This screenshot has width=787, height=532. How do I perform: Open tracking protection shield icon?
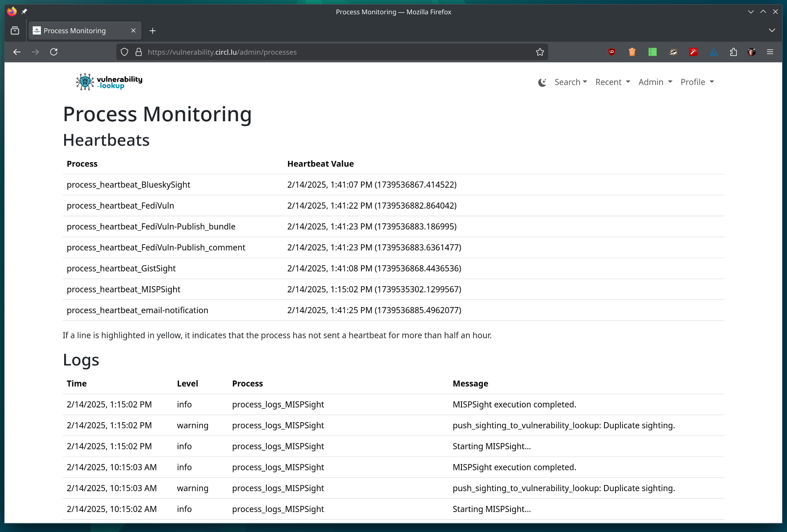pos(125,52)
